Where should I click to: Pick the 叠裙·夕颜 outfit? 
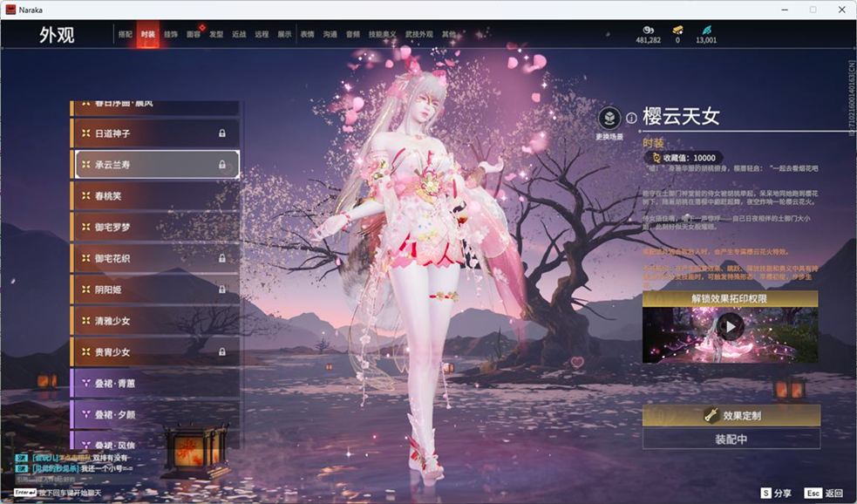(x=156, y=414)
